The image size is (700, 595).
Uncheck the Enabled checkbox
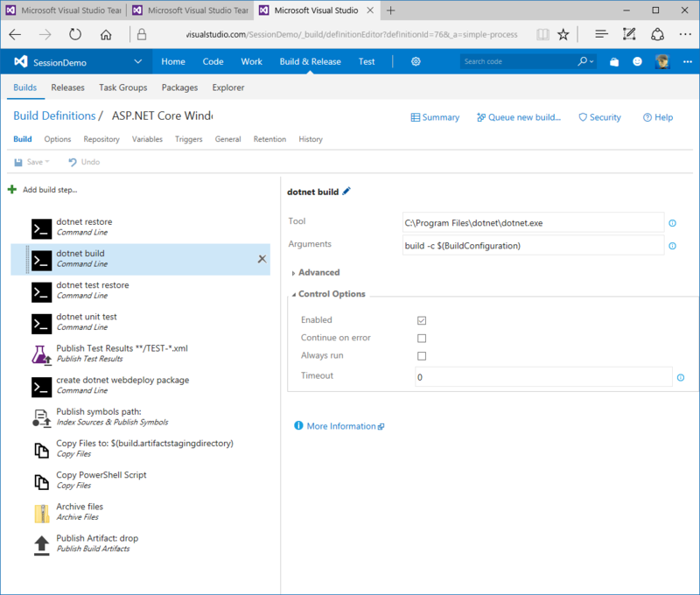coord(422,320)
